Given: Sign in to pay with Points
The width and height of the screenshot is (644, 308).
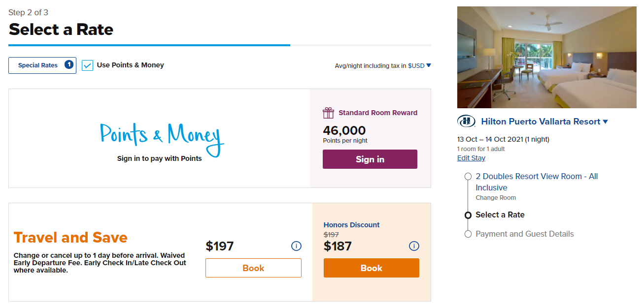Looking at the screenshot, I should [x=370, y=159].
